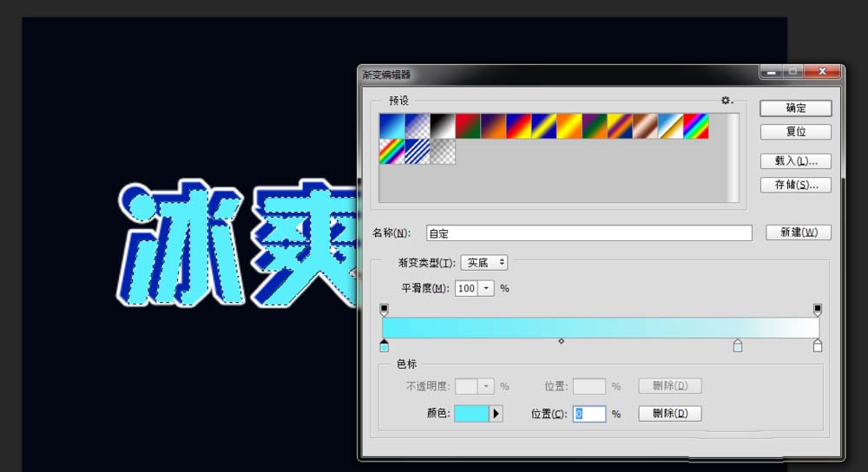
Task: Choose the yellow-violet-orange-blue striped preset
Action: (620, 126)
